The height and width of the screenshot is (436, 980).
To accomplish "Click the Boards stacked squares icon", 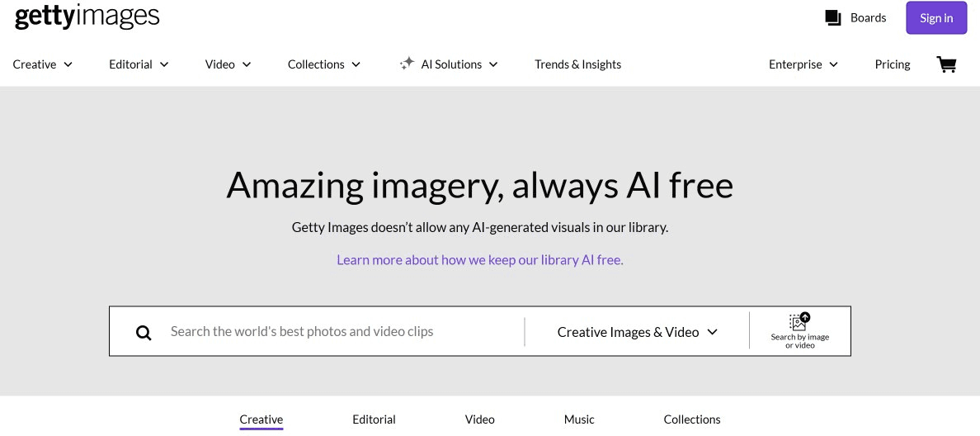I will coord(832,18).
